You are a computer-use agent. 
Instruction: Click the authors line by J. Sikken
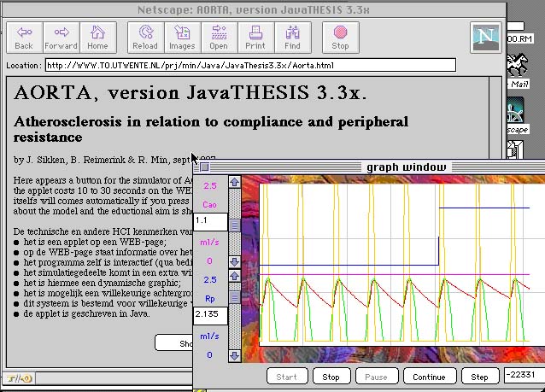[103, 160]
